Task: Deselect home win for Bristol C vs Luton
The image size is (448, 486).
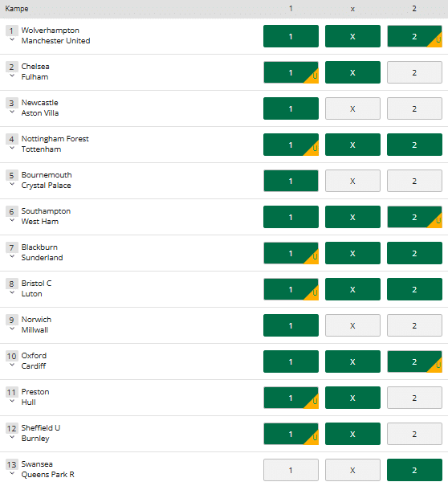Action: (291, 289)
